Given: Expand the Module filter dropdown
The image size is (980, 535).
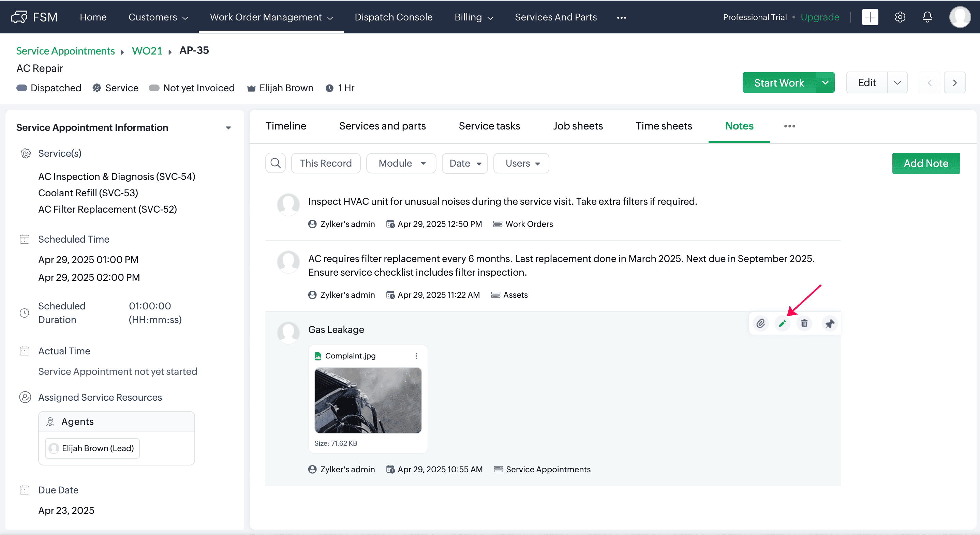Looking at the screenshot, I should [x=401, y=163].
